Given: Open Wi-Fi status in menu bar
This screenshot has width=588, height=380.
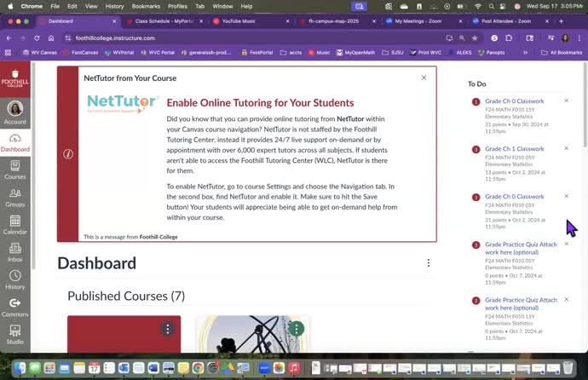Looking at the screenshot, I should pyautogui.click(x=478, y=6).
